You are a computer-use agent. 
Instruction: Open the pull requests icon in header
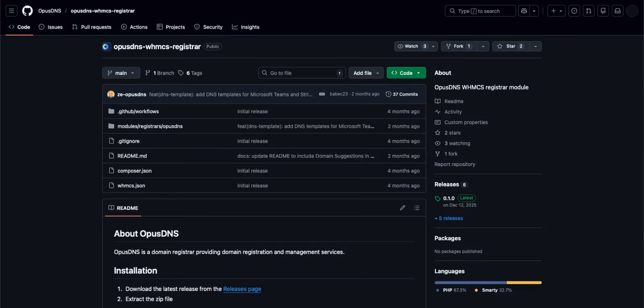pyautogui.click(x=589, y=11)
